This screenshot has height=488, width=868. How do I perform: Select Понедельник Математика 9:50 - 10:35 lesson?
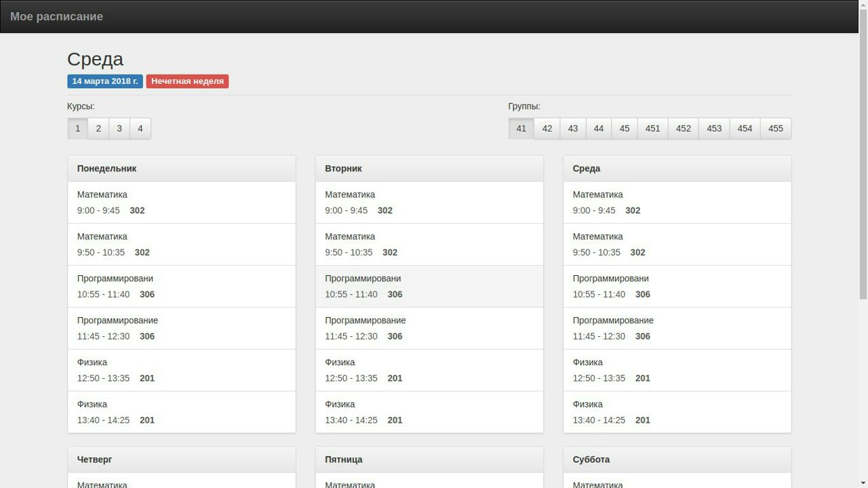[x=182, y=245]
